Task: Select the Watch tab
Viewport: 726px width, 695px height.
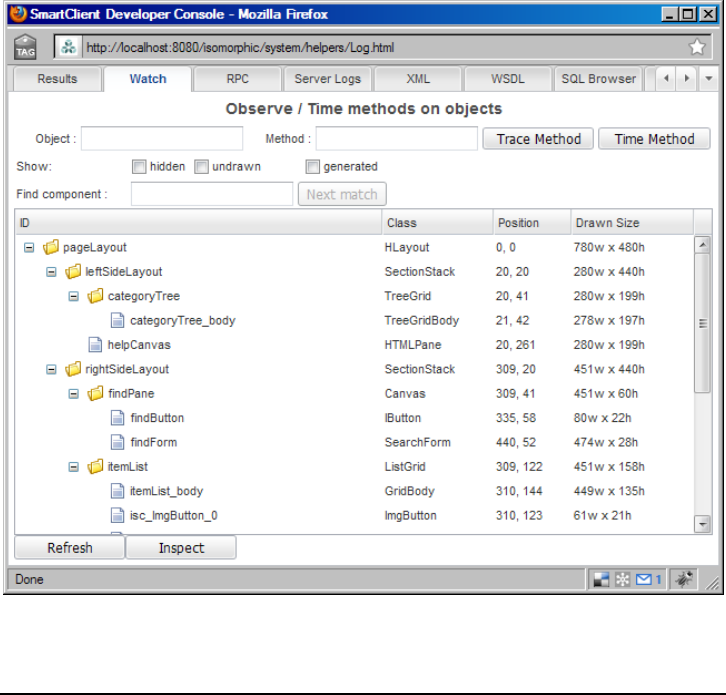Action: [x=148, y=79]
